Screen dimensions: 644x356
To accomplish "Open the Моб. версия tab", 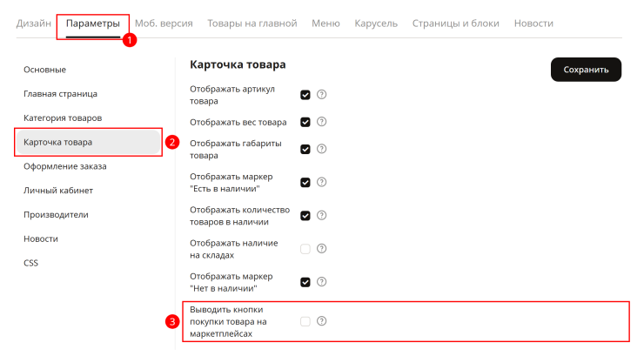I will click(x=164, y=24).
